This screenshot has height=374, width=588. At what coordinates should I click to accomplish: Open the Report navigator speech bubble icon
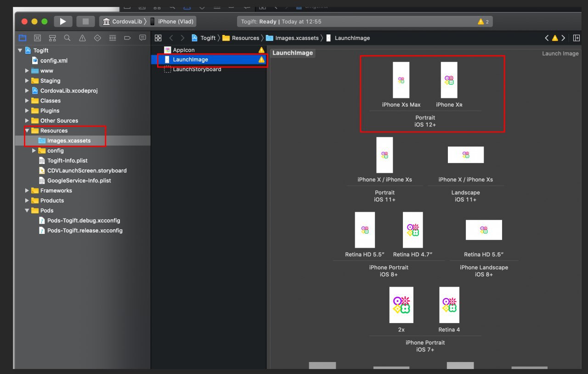click(142, 38)
